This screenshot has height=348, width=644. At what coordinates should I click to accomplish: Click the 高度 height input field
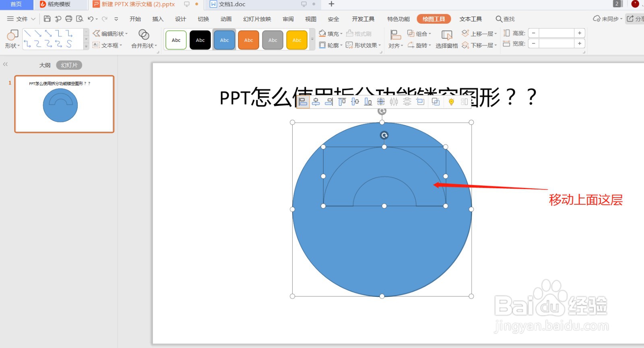point(557,33)
